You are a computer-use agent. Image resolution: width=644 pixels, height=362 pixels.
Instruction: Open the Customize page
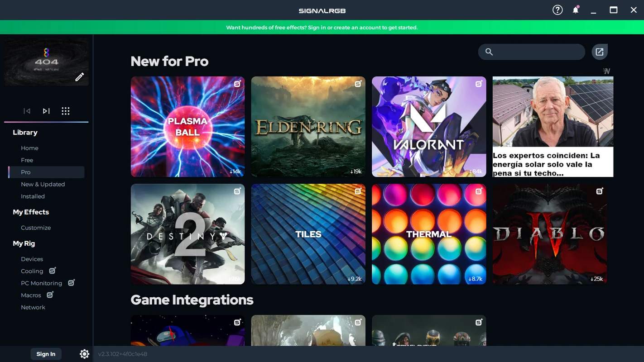point(36,228)
